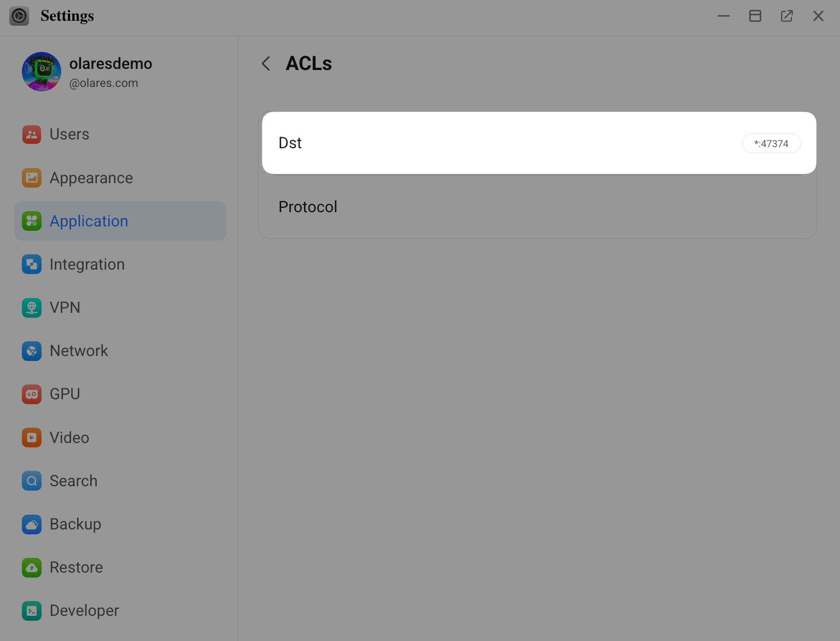Click the Backup cloud icon
This screenshot has width=840, height=641.
[x=32, y=524]
